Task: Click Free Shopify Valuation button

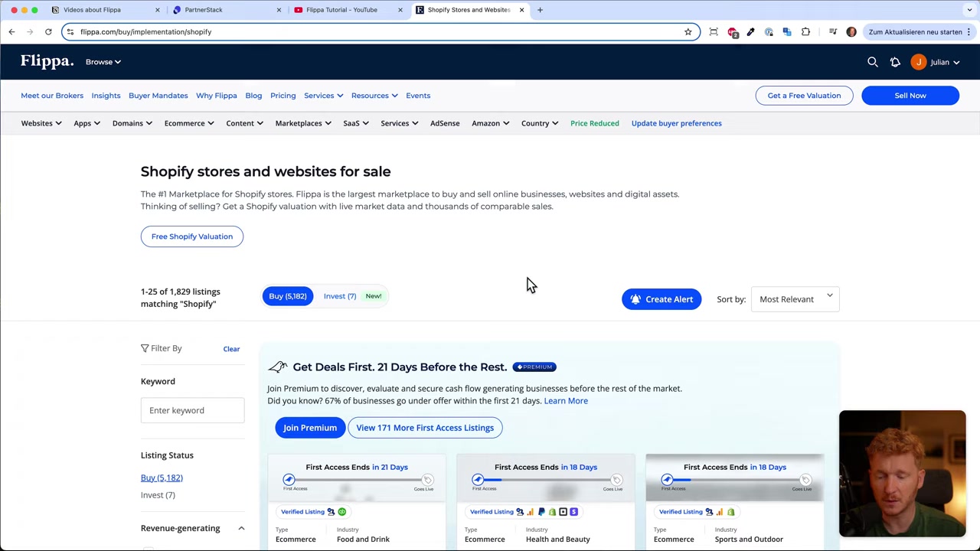Action: point(192,236)
